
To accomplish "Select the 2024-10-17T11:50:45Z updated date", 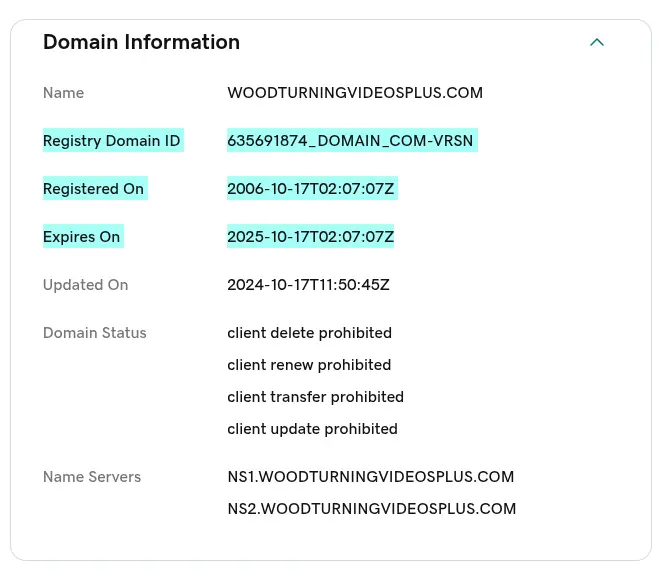I will point(308,285).
